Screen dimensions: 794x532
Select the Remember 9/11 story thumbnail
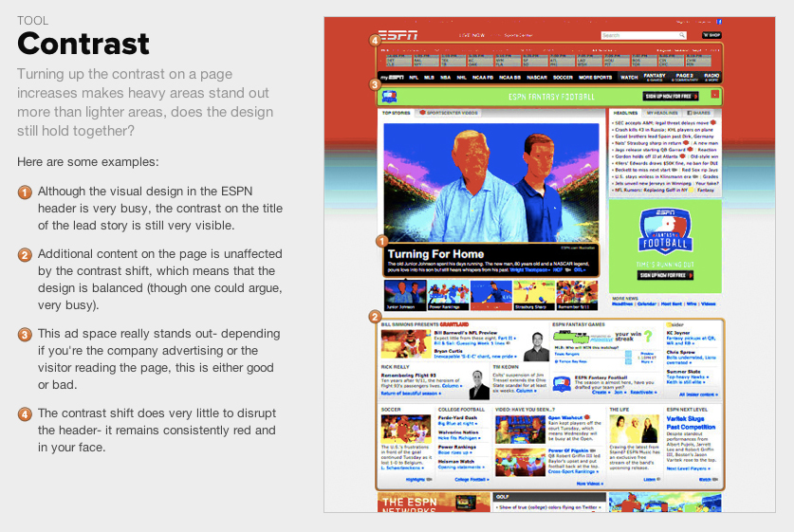click(577, 295)
